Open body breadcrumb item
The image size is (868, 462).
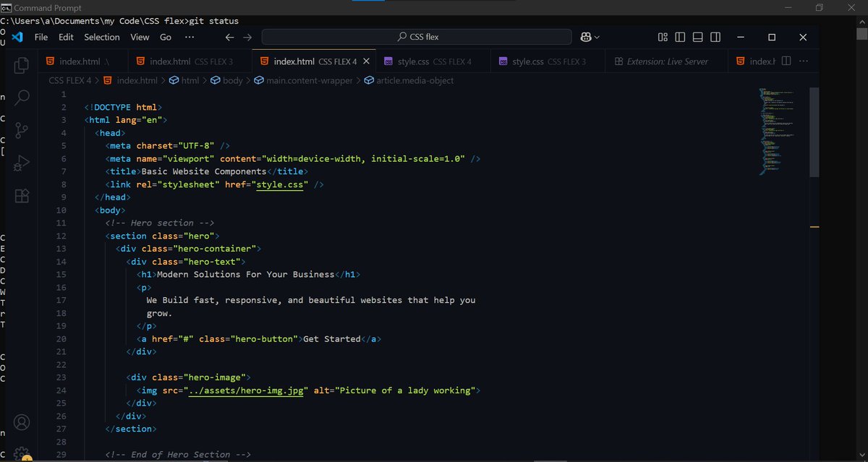tap(227, 80)
